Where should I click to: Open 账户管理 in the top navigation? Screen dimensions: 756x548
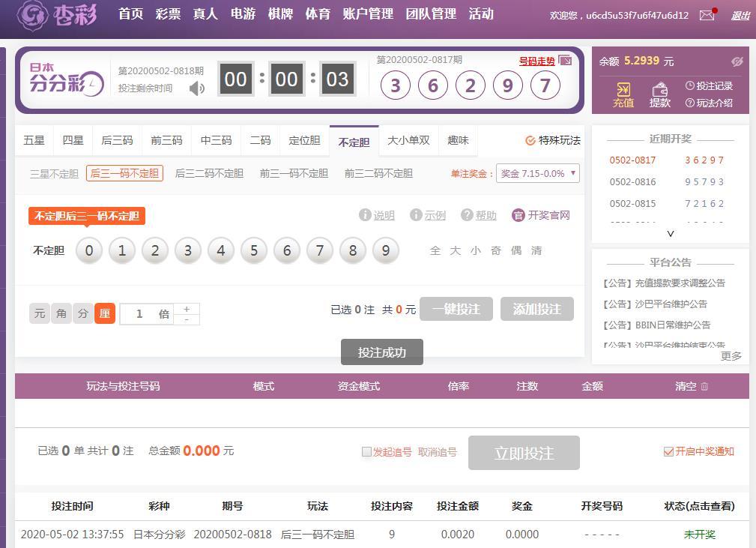click(368, 14)
